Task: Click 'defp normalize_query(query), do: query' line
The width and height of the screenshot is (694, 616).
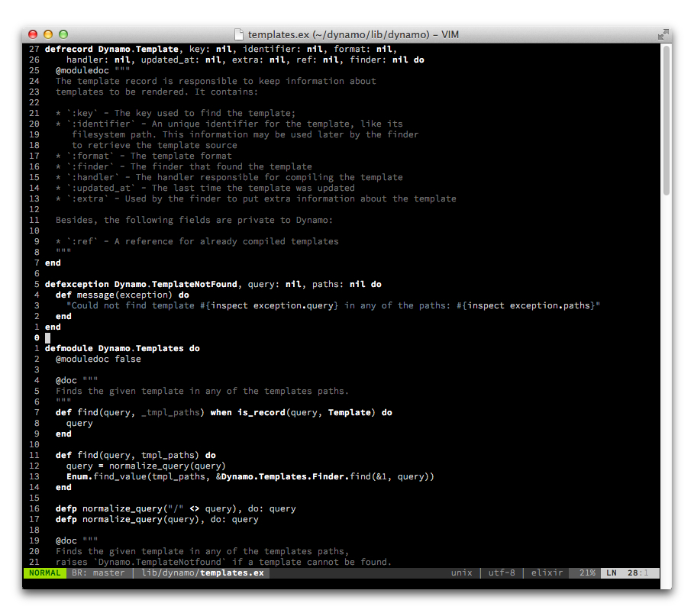Action: click(157, 520)
